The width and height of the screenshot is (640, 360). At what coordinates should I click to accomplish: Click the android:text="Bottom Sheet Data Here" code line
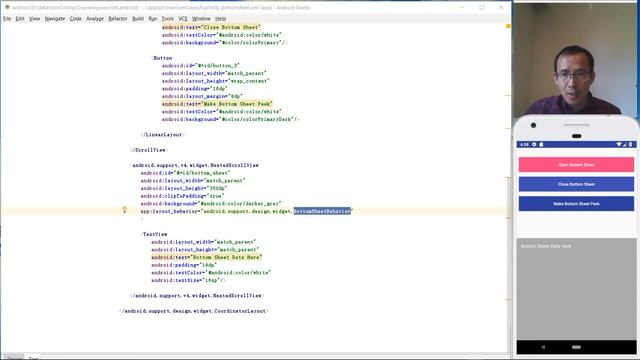(207, 257)
